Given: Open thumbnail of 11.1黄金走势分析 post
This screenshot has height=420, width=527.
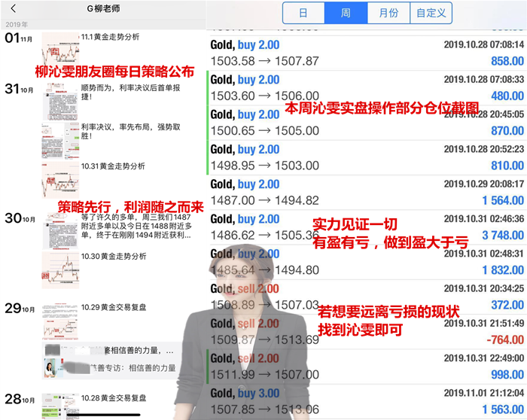Looking at the screenshot, I should click(60, 48).
